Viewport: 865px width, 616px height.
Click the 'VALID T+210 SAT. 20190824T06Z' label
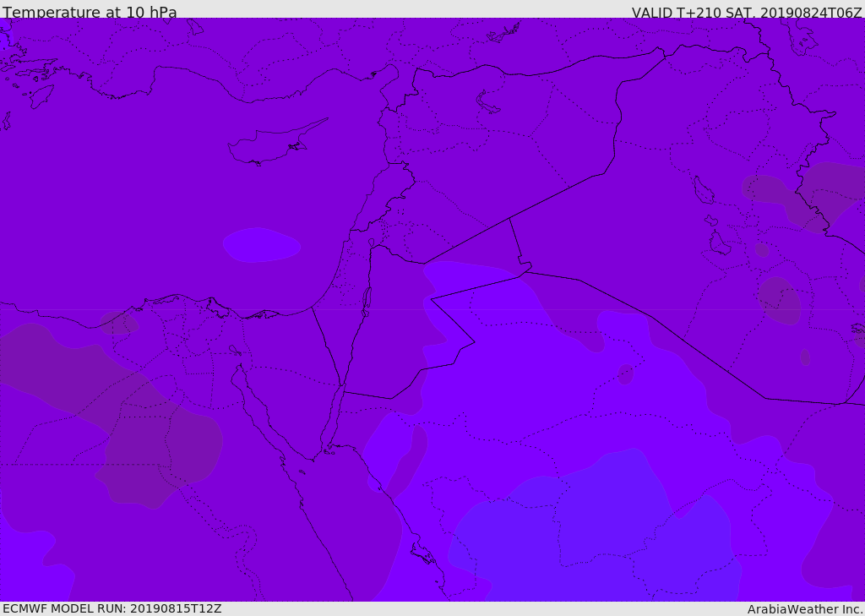[x=747, y=13]
